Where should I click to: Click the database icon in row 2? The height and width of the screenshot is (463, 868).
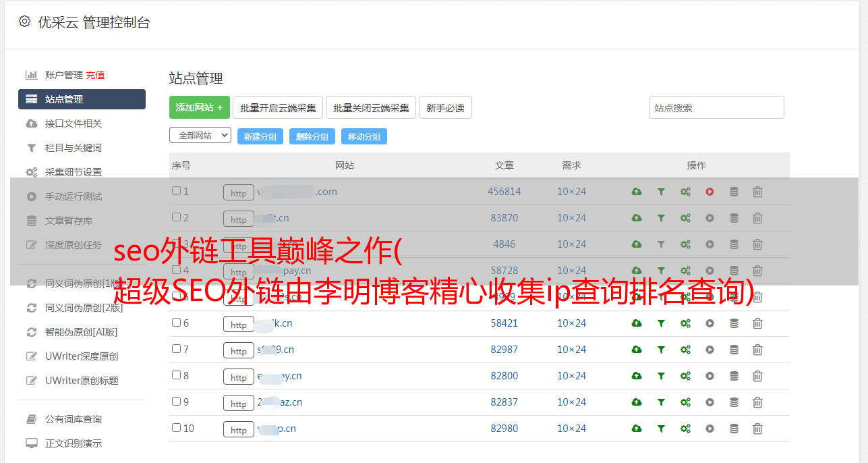point(734,218)
